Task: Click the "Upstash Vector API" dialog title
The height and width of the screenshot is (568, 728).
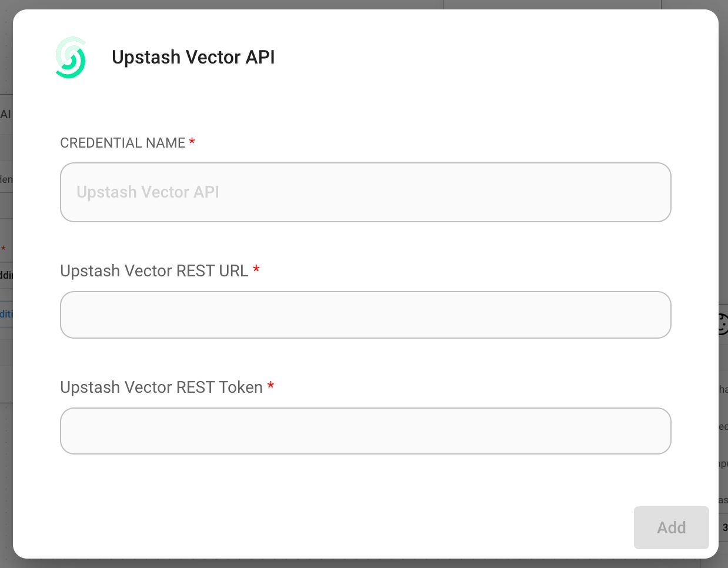Action: 193,57
